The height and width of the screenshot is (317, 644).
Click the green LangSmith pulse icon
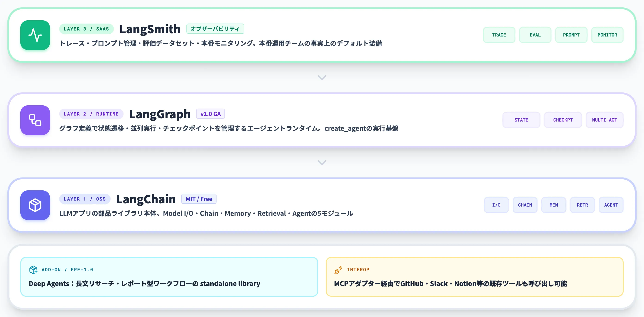pyautogui.click(x=35, y=35)
